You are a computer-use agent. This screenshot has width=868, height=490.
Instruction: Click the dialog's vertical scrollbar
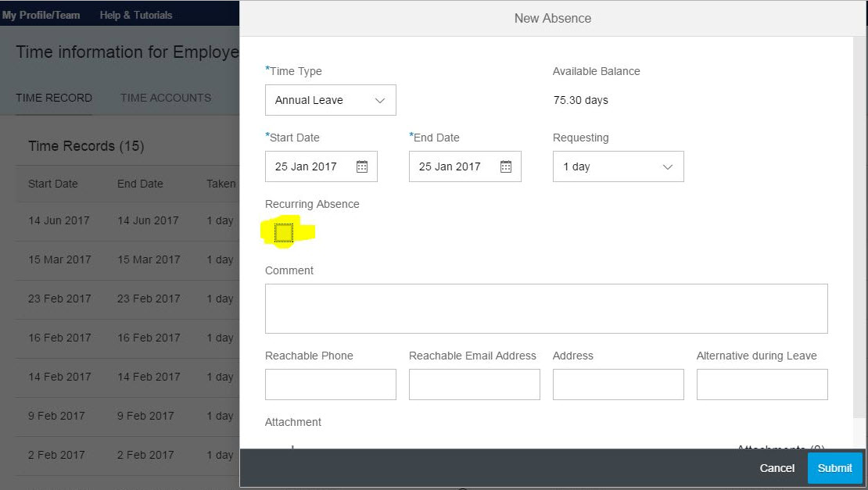pos(859,227)
